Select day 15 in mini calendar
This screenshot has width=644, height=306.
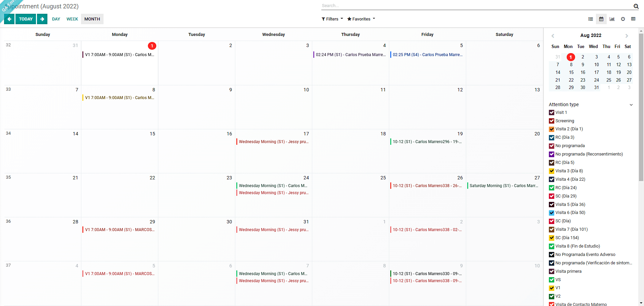[x=571, y=72]
